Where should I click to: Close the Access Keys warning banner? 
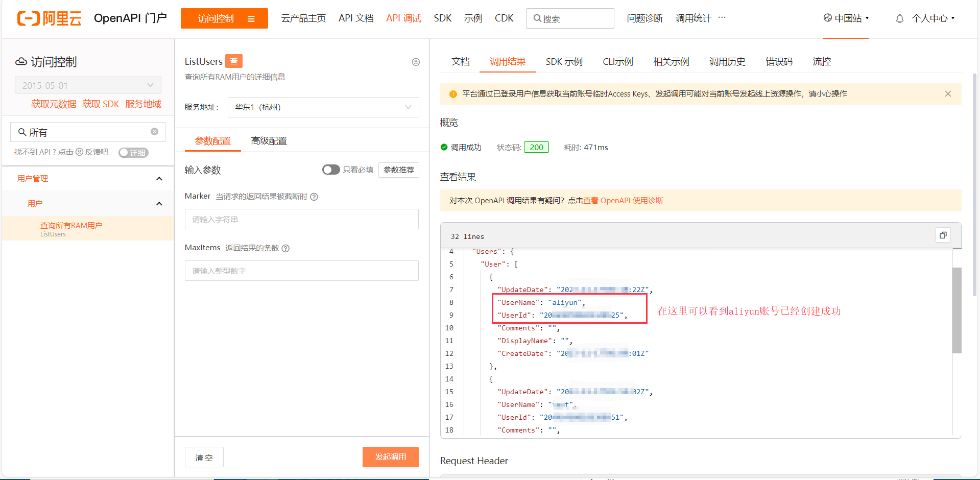coord(948,94)
